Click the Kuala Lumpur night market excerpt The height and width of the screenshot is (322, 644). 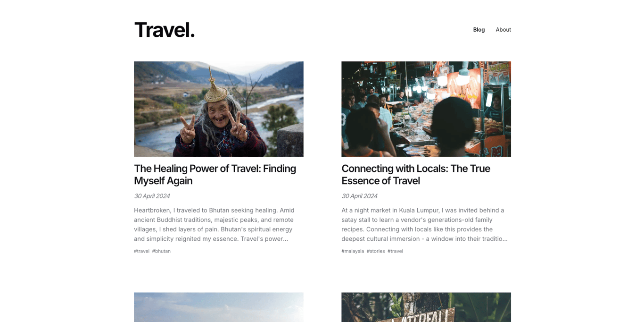click(424, 225)
